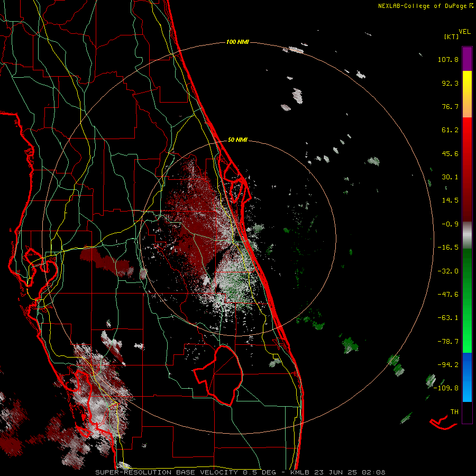Click the 100 NMI range ring label

(237, 42)
